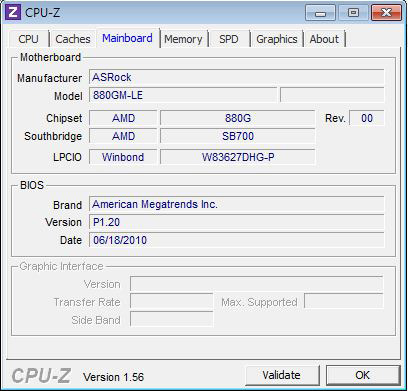This screenshot has height=391, width=408.
Task: Click the Rev. 00 value field
Action: (367, 118)
